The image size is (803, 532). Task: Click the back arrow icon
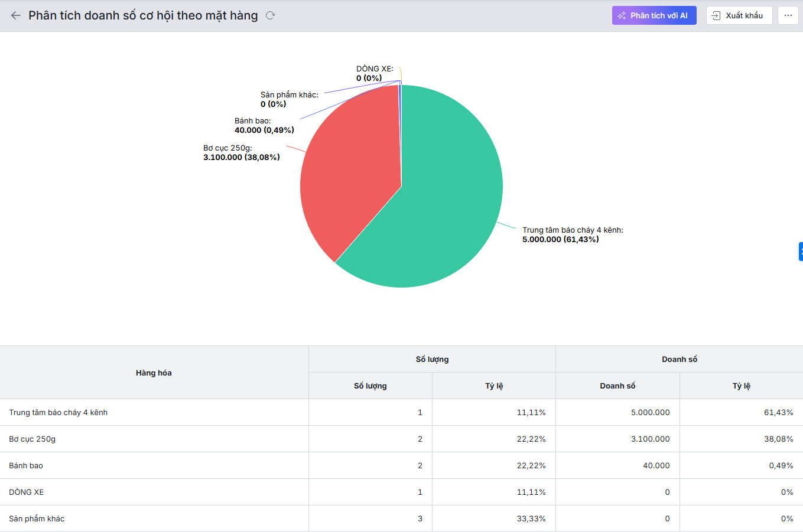16,15
